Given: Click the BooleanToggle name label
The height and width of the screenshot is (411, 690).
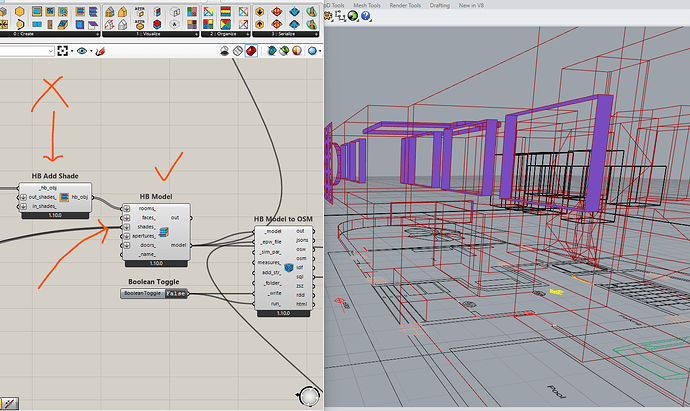Looking at the screenshot, I should click(142, 294).
